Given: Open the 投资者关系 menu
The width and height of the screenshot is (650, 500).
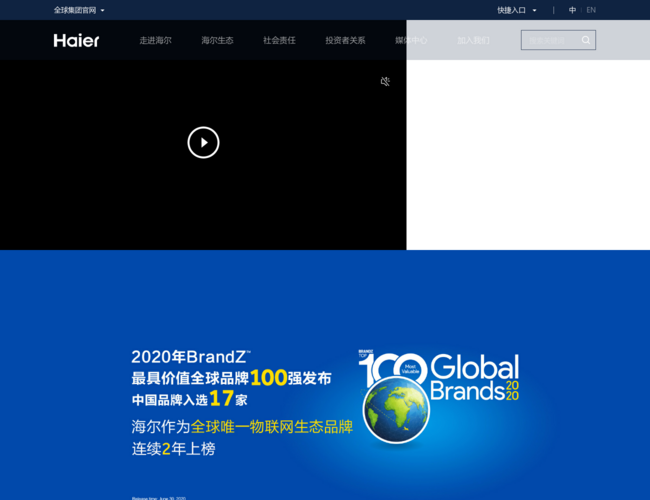Looking at the screenshot, I should (345, 40).
